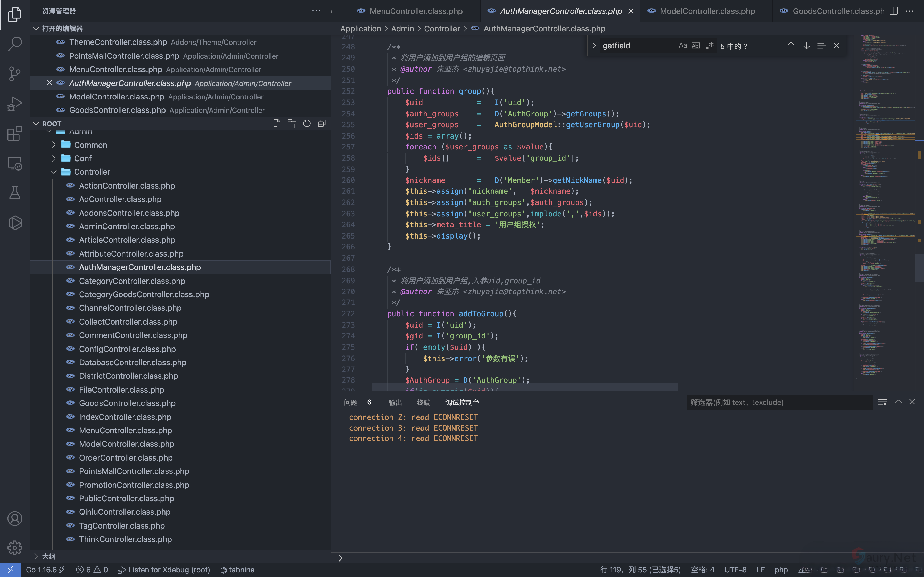Toggle whole word matching in find
The image size is (924, 577).
(696, 46)
